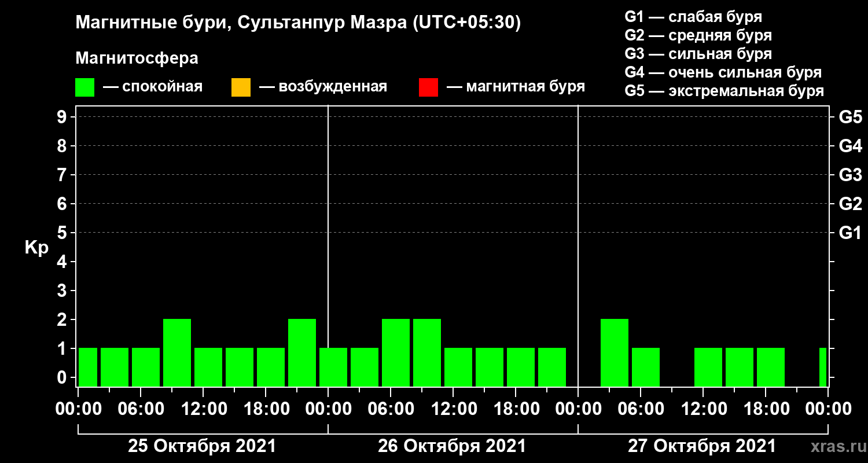Click the '18:00' time label under 27 October
868x463 pixels.
(x=766, y=409)
